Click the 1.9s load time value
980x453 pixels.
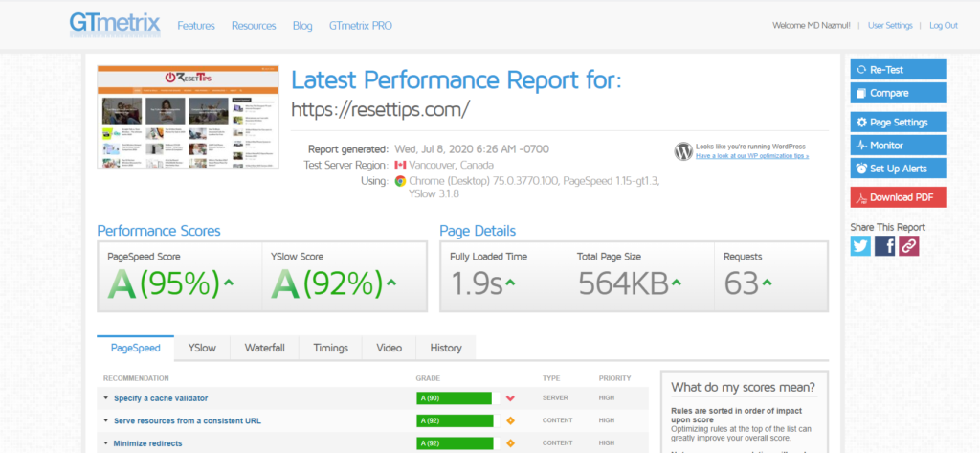pyautogui.click(x=477, y=283)
